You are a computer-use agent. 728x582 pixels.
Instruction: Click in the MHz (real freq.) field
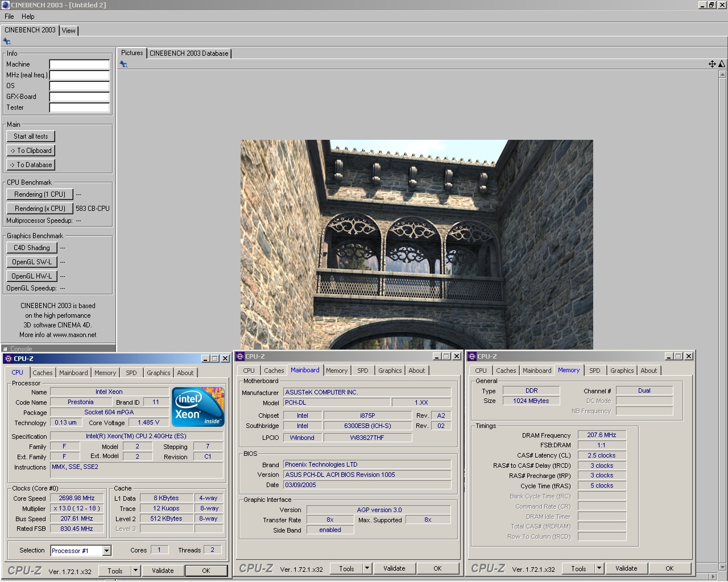tap(80, 75)
